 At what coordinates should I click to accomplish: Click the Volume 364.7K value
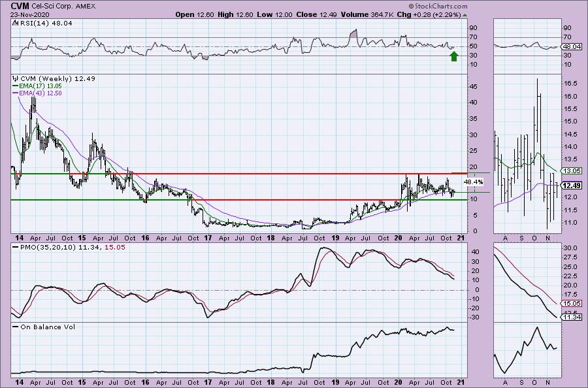367,14
